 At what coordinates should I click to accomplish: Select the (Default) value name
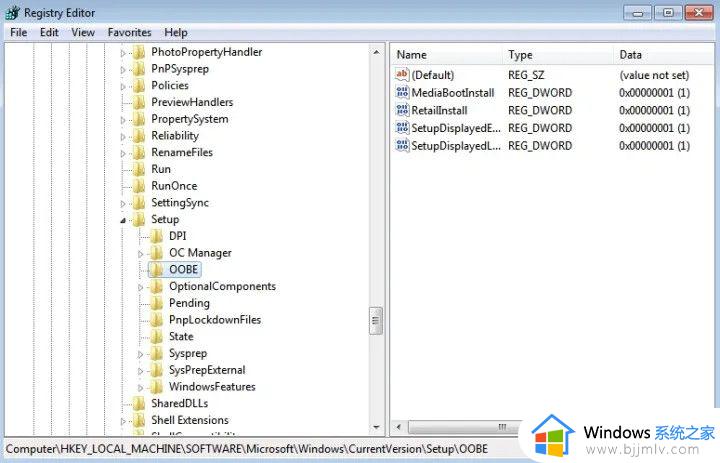[x=433, y=75]
